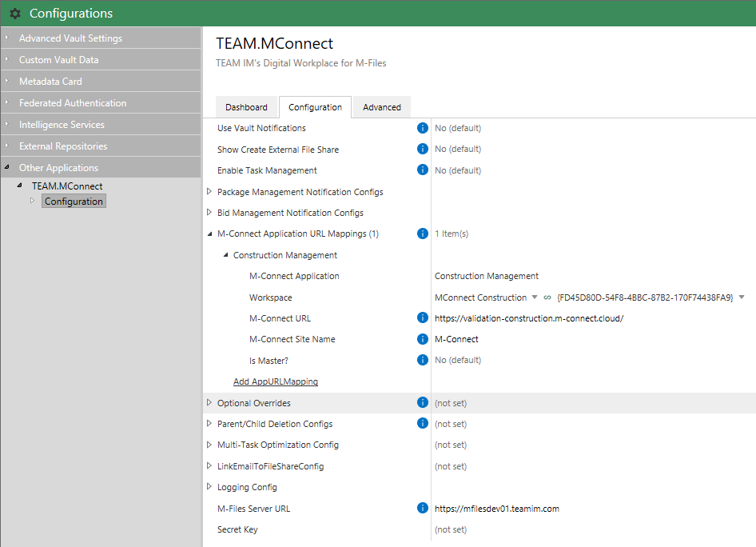Select Federated Authentication in the sidebar
The height and width of the screenshot is (547, 756).
73,103
